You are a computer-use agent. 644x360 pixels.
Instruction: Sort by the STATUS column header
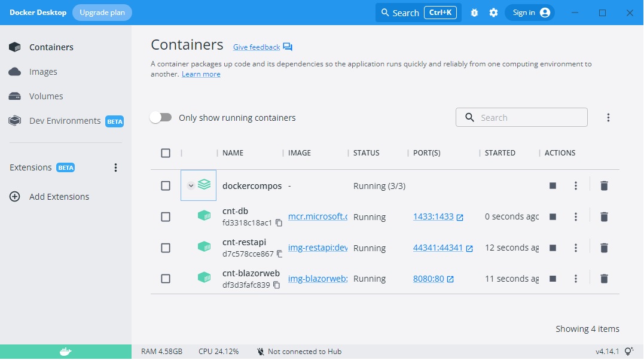coord(367,153)
